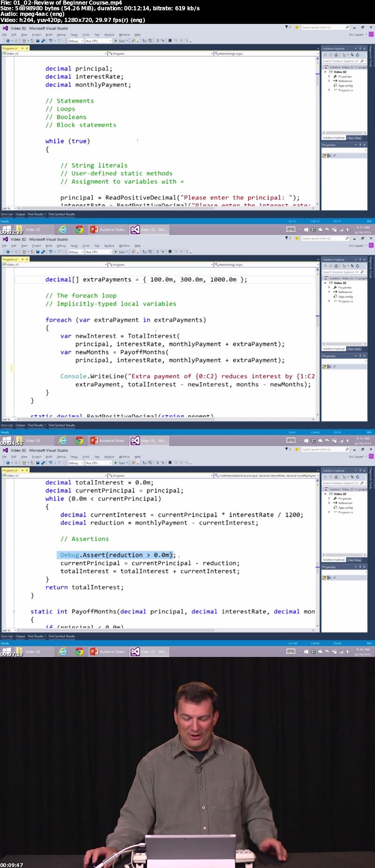This screenshot has height=868, width=375.
Task: Toggle the Properties panel auto-hide pin in the 00:04:53 frame
Action: (360, 356)
